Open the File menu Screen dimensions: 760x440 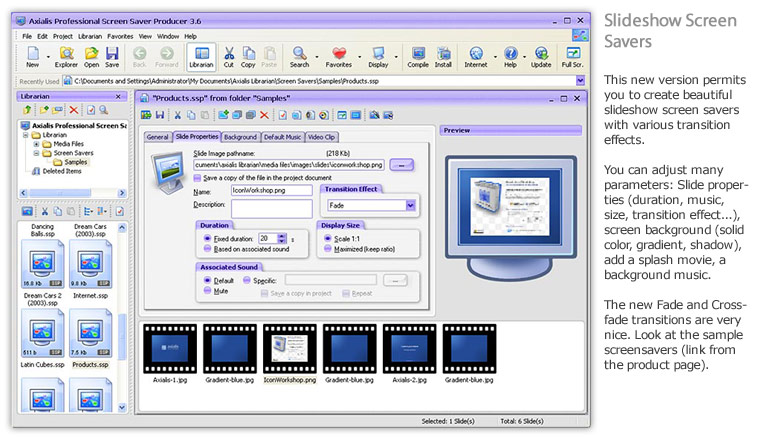coord(27,36)
